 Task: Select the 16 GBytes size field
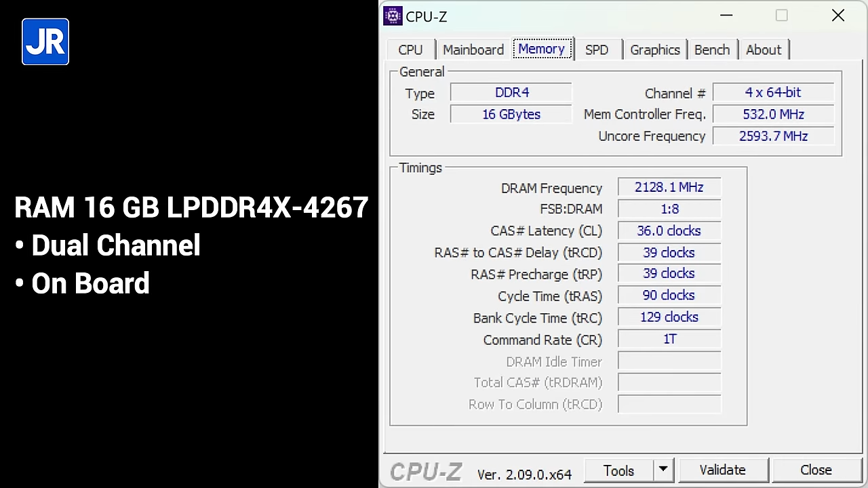point(511,115)
